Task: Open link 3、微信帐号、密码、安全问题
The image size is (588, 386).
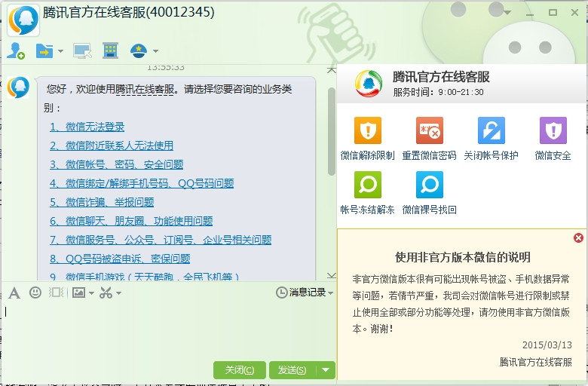Action: click(116, 164)
